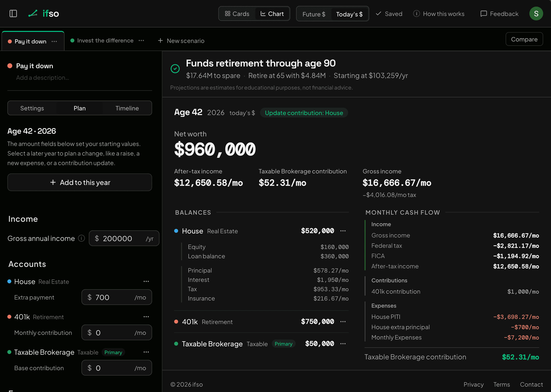Open the Pay it down tab options menu
551x392 pixels.
(54, 41)
